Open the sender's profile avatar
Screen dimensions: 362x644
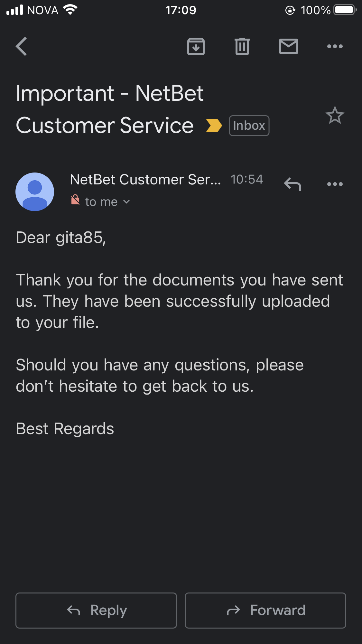(35, 192)
